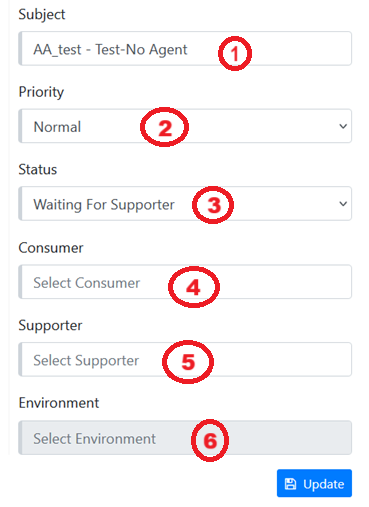Click the red circled number 1 annotation
The height and width of the screenshot is (507, 369).
click(x=235, y=53)
